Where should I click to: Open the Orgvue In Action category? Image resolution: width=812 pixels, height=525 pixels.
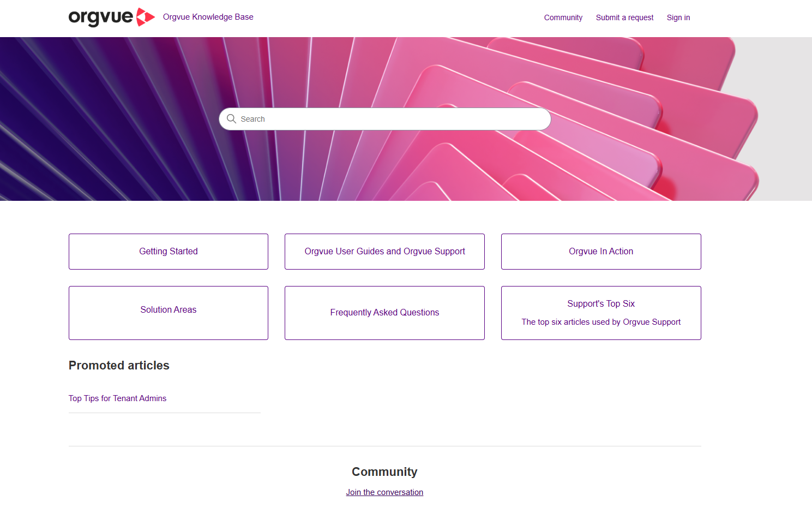point(601,252)
